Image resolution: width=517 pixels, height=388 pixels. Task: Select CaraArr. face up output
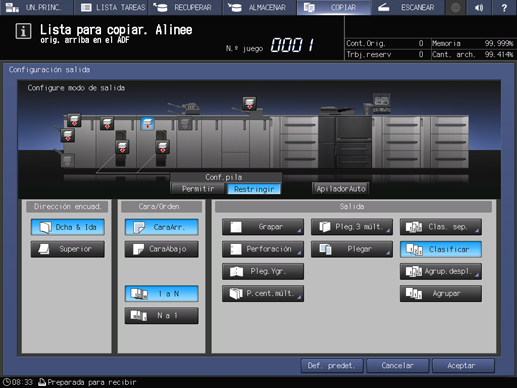[162, 227]
